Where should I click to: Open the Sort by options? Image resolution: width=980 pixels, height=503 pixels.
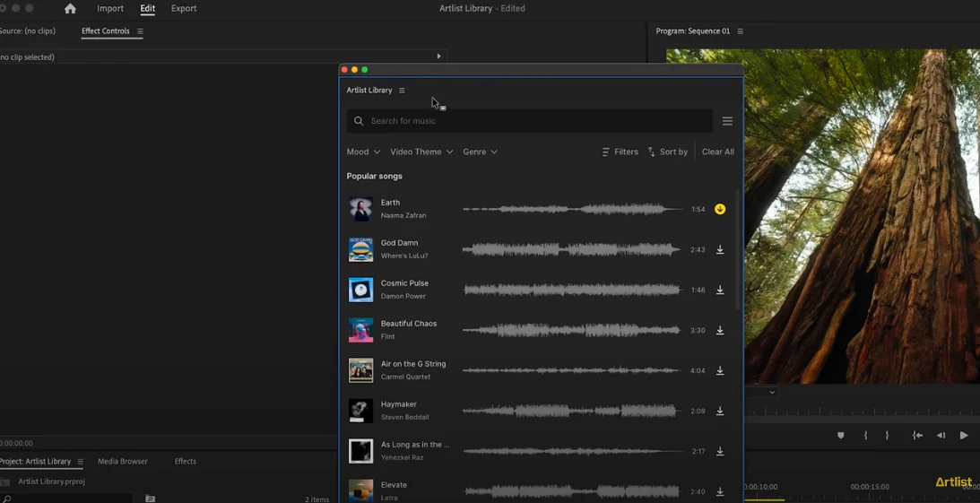click(667, 152)
